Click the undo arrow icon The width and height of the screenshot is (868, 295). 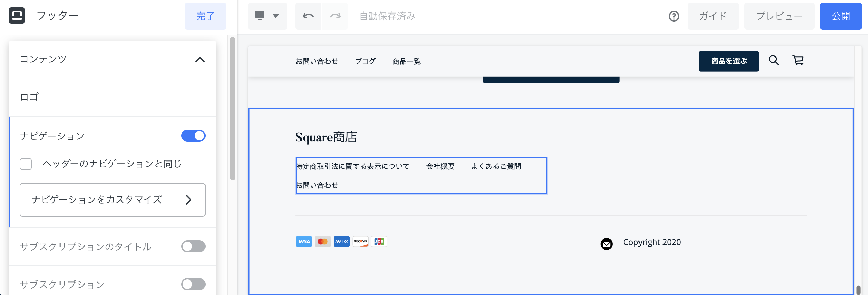pos(308,16)
